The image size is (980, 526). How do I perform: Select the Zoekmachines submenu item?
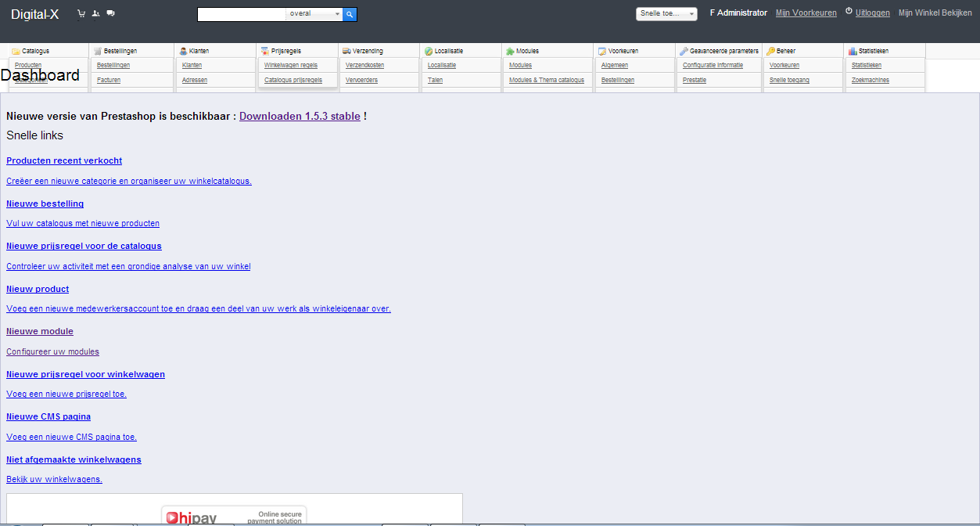click(871, 80)
